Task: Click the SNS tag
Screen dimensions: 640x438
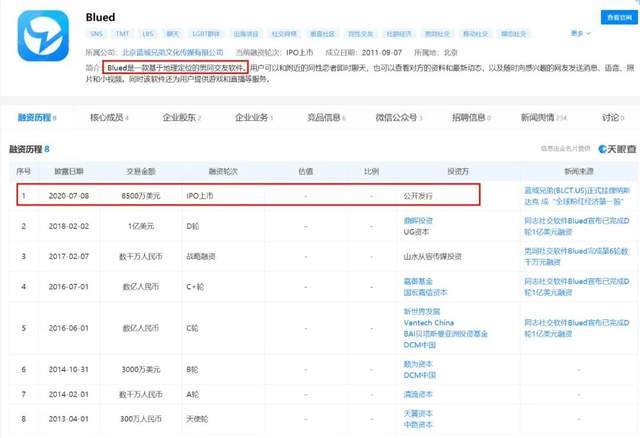Action: [96, 34]
